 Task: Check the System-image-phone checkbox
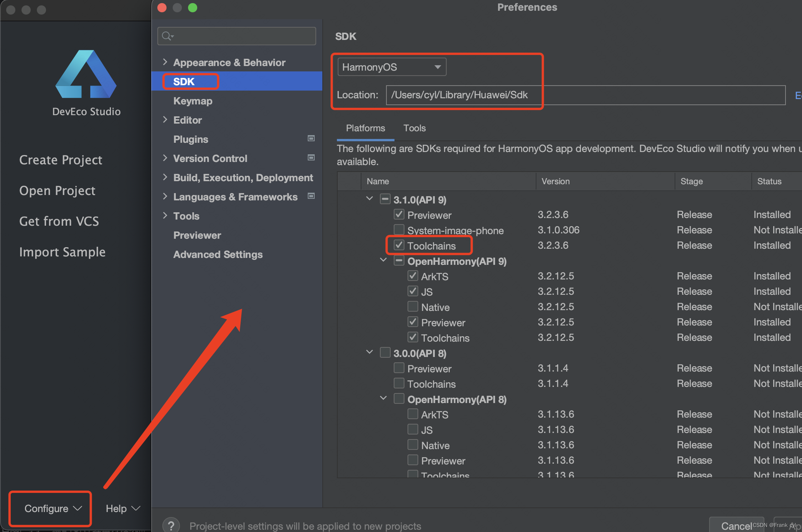pyautogui.click(x=399, y=230)
